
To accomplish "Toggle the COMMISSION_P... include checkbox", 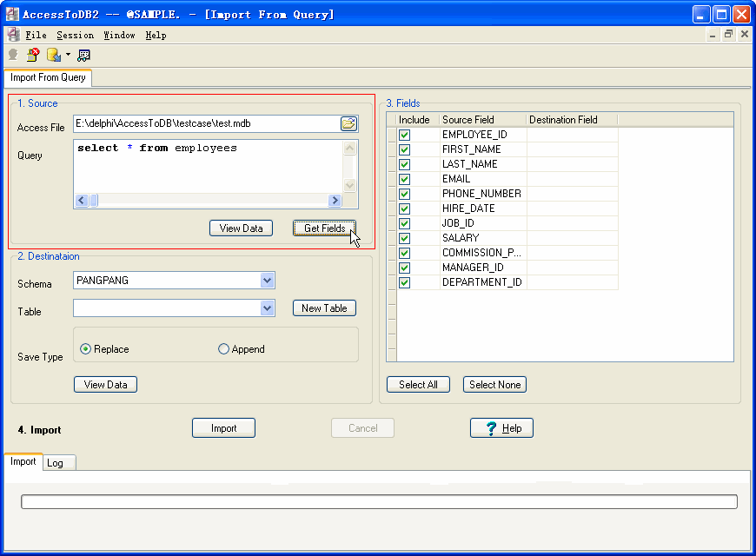I will point(405,253).
